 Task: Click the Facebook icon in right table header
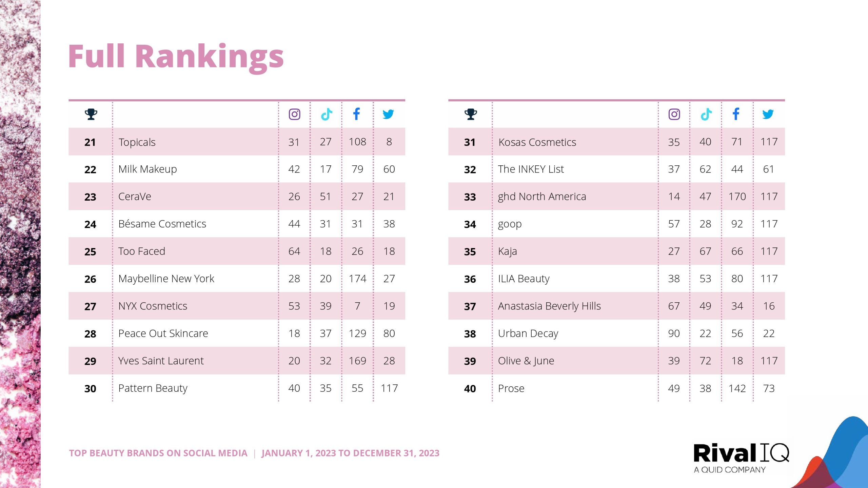736,114
